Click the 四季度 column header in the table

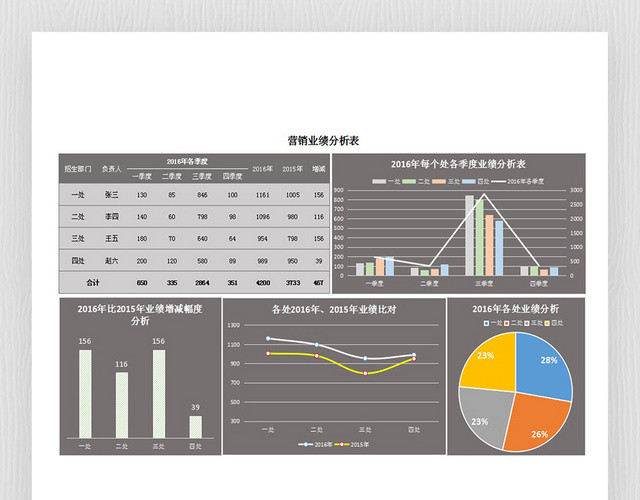tap(232, 176)
